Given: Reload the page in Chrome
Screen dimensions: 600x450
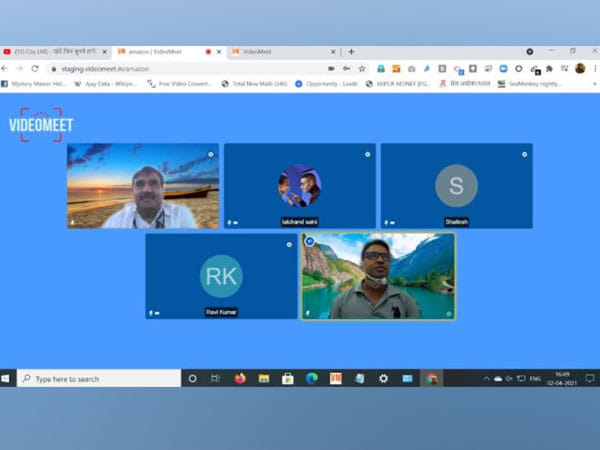Looking at the screenshot, I should coord(35,68).
